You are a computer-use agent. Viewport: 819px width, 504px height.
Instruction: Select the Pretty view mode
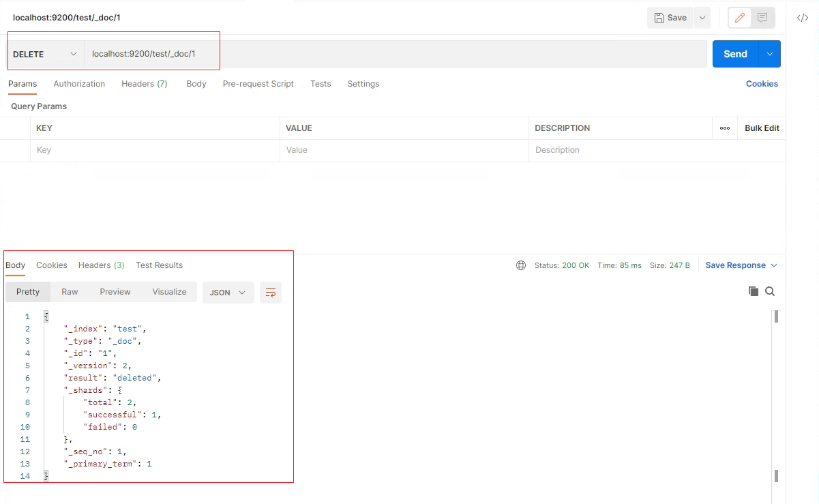[x=28, y=292]
